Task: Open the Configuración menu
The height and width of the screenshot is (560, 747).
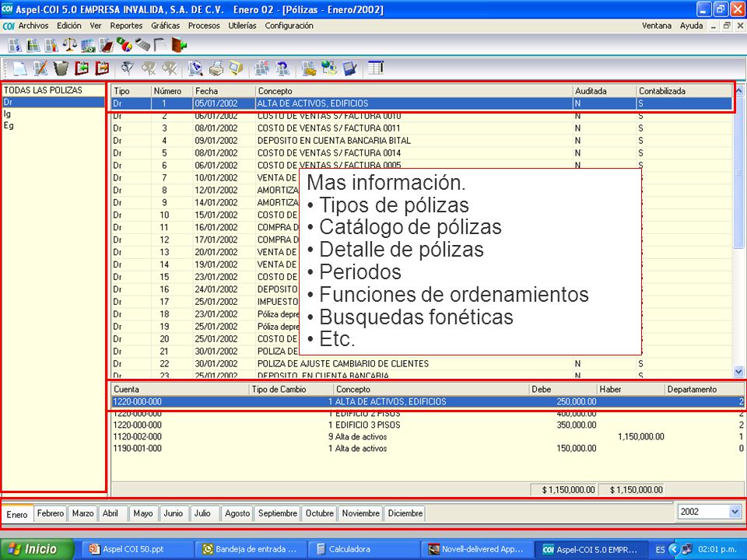Action: 289,26
